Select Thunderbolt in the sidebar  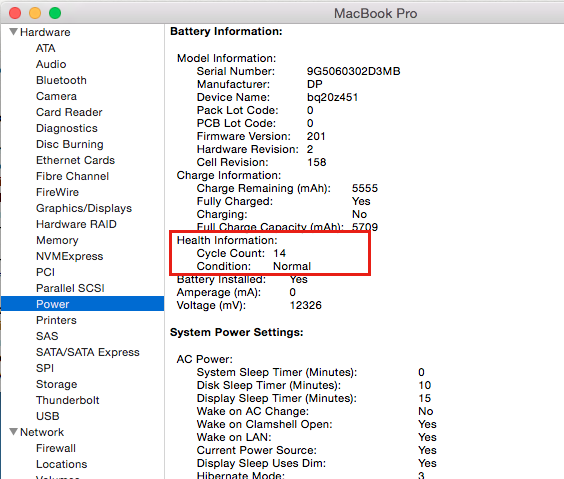(x=68, y=400)
